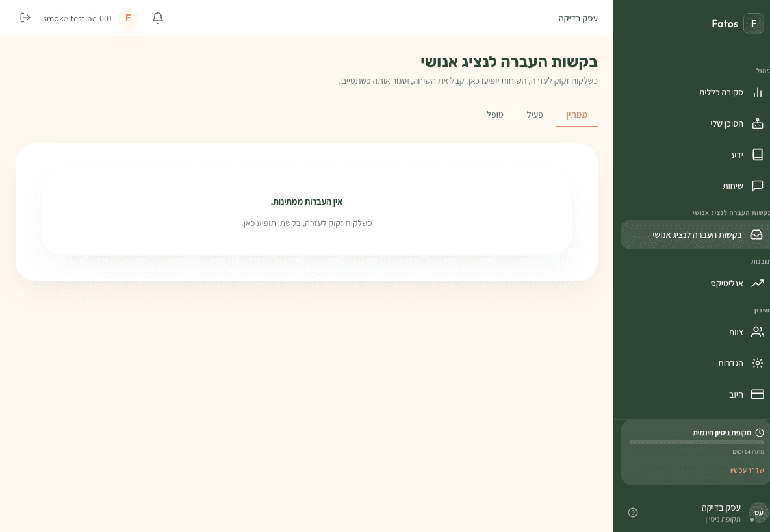770x532 pixels.
Task: Click the orange F user avatar
Action: 128,18
